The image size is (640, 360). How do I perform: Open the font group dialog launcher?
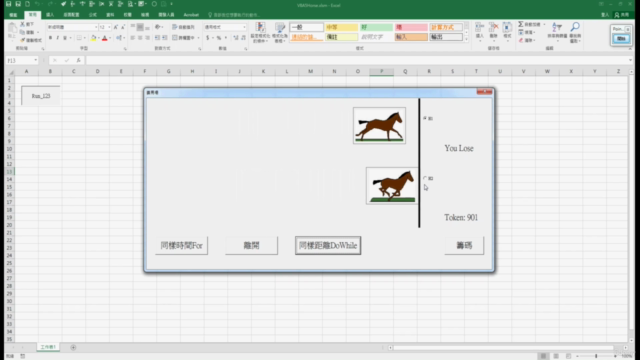(125, 49)
